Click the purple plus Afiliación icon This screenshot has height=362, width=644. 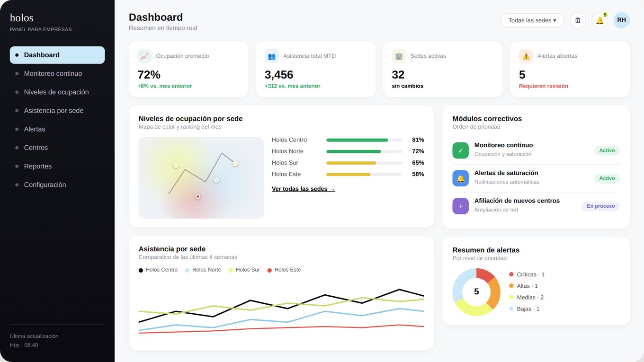[461, 206]
